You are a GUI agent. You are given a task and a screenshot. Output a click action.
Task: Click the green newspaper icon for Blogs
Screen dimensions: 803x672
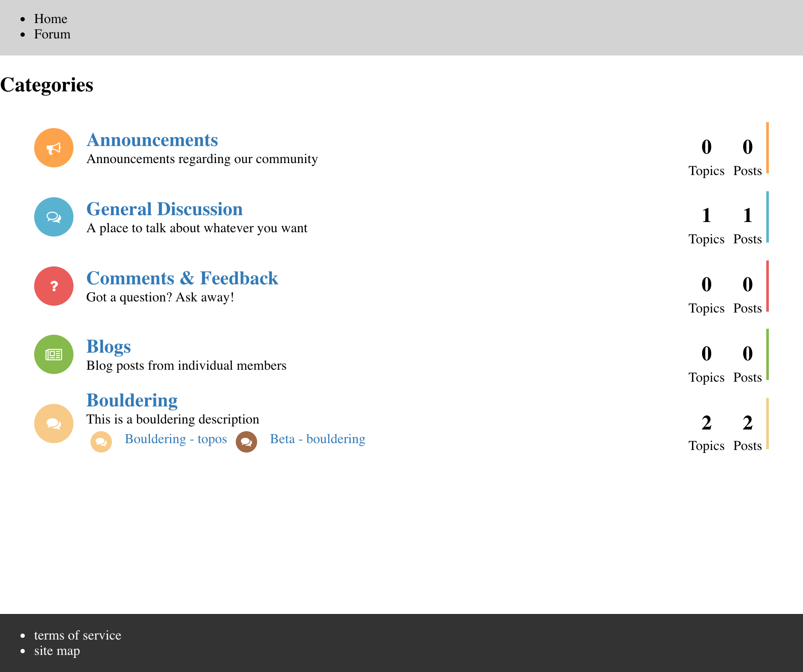click(53, 354)
